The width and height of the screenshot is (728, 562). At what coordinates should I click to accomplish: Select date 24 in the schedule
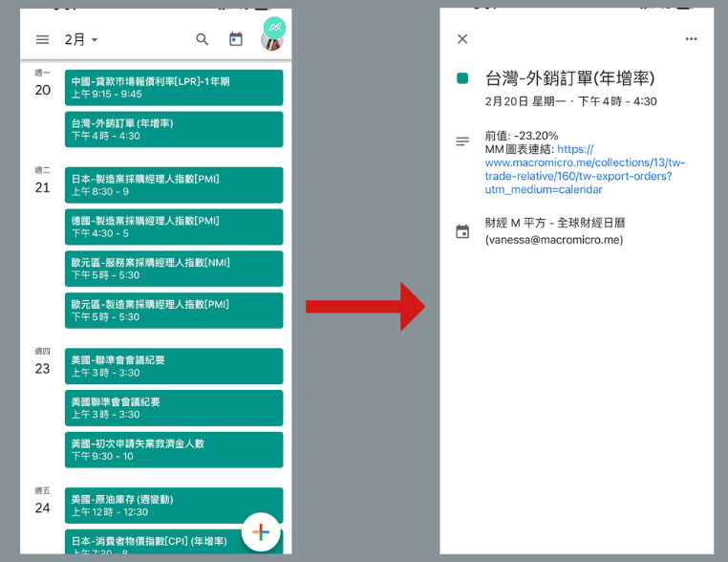(x=43, y=508)
